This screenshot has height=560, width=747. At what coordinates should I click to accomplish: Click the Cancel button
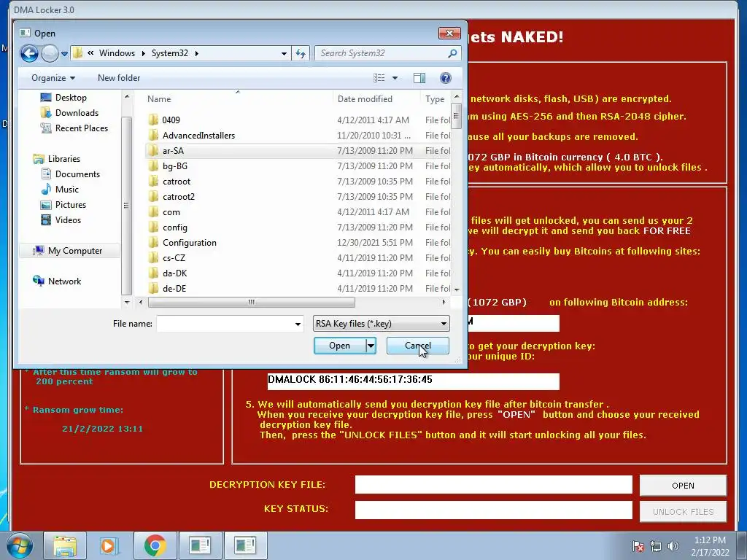pyautogui.click(x=418, y=346)
